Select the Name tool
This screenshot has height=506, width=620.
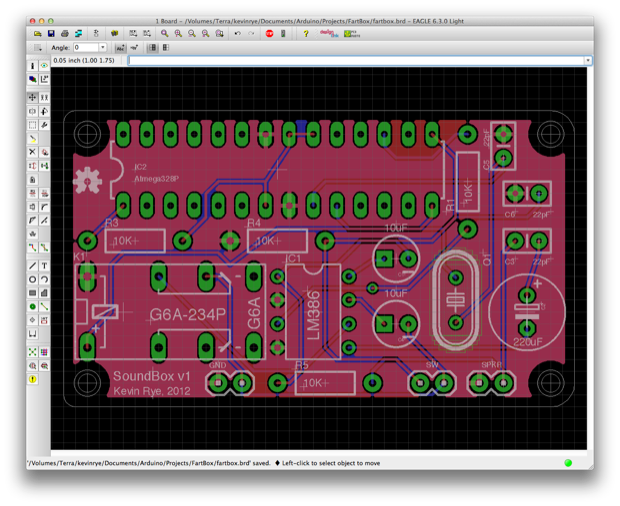coord(32,193)
